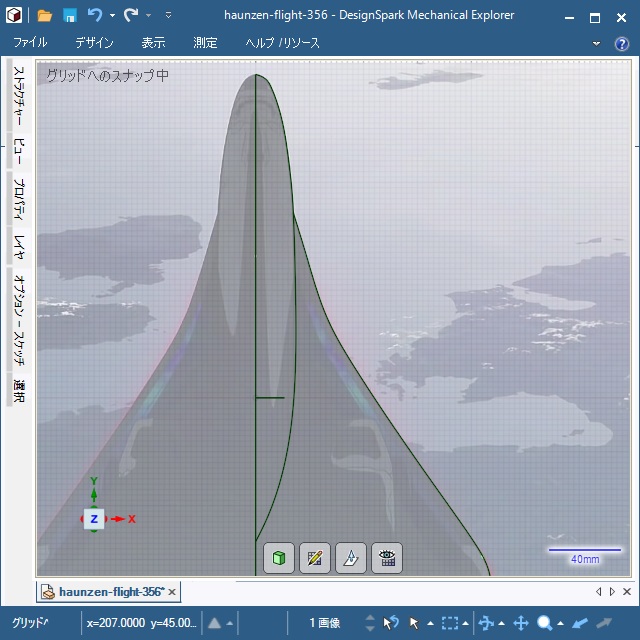
Task: Expand the warning messages arrow
Action: [x=230, y=623]
